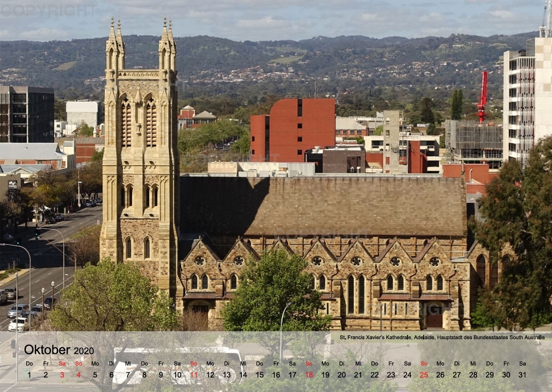Image resolution: width=552 pixels, height=392 pixels.
Task: Select date 28 on the calendar
Action: point(473,375)
